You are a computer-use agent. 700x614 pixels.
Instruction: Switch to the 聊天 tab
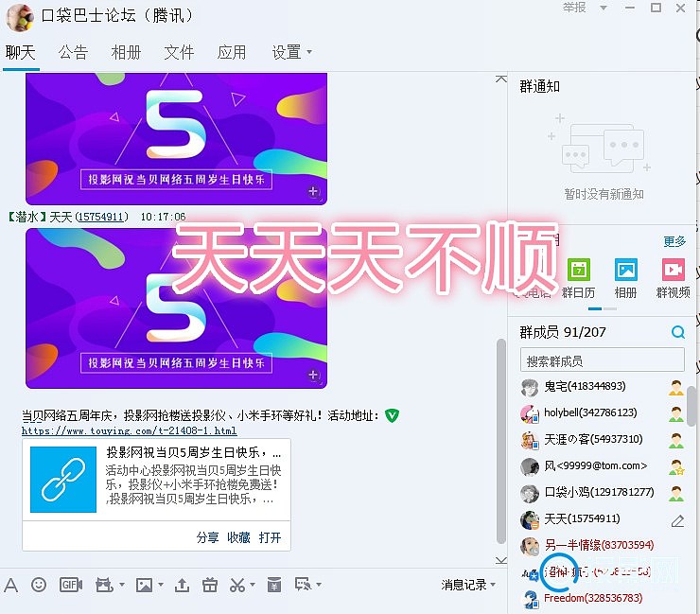coord(21,53)
